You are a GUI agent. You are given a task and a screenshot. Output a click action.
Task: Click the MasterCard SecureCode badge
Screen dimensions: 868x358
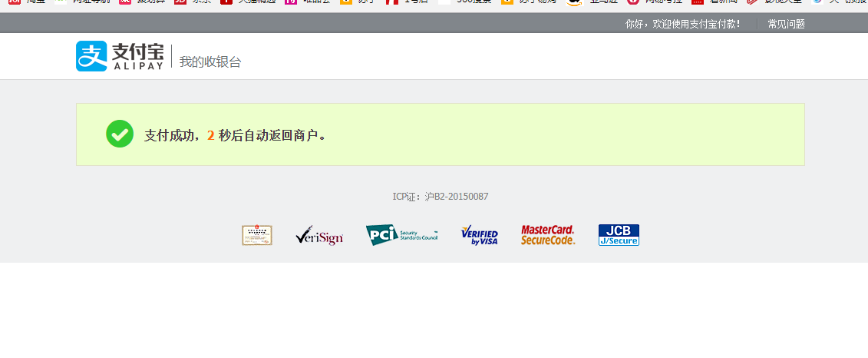tap(548, 235)
